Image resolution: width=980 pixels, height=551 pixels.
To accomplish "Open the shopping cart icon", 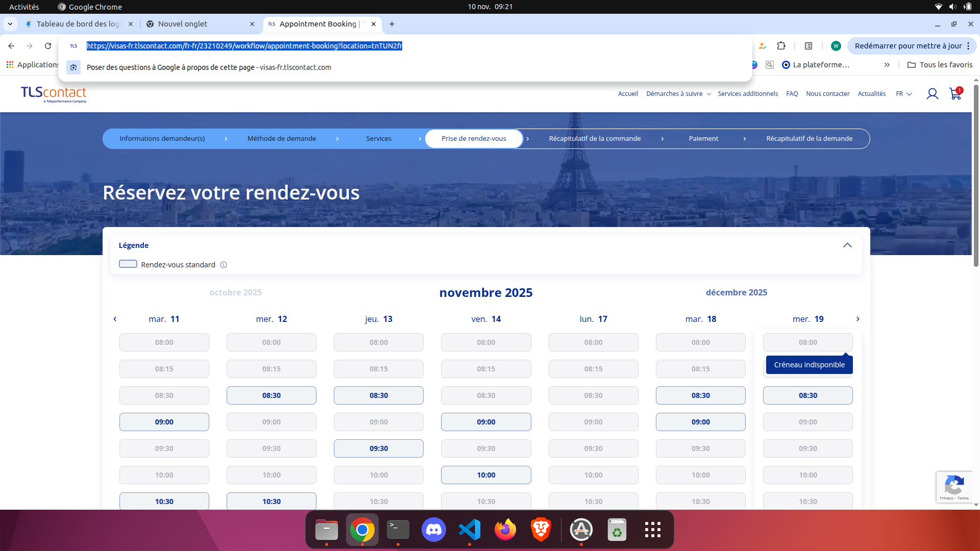I will (x=955, y=94).
